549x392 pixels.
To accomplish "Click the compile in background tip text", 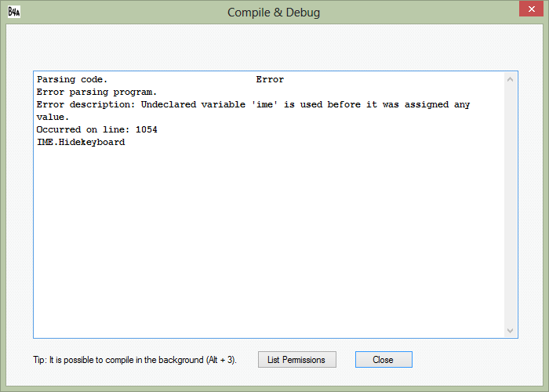I will 135,360.
